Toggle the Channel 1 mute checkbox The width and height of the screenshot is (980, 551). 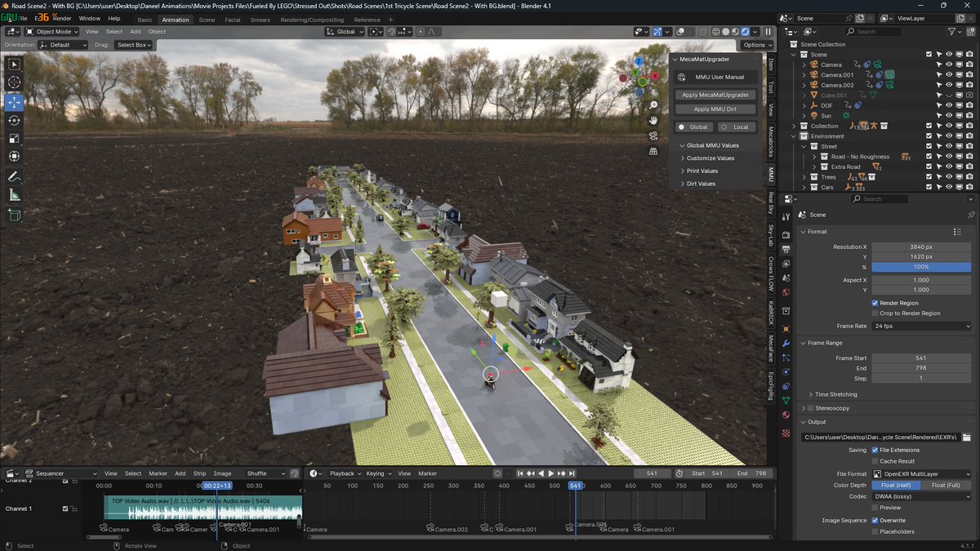[66, 509]
